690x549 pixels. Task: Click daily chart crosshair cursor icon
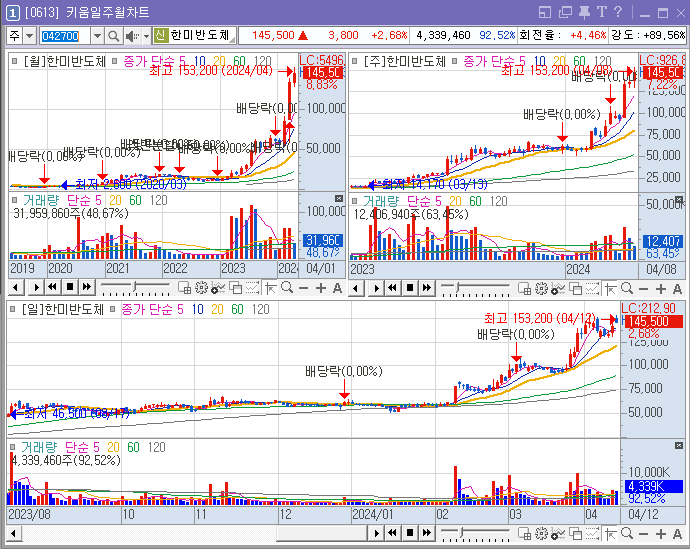[611, 534]
